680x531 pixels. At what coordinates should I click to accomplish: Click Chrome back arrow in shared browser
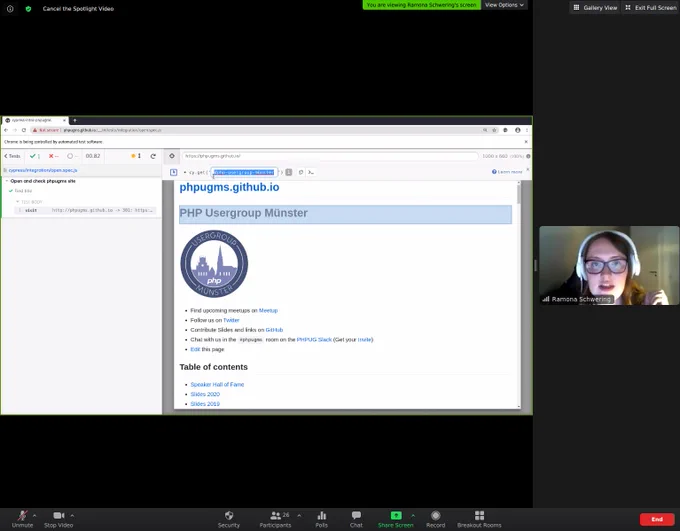coord(6,130)
